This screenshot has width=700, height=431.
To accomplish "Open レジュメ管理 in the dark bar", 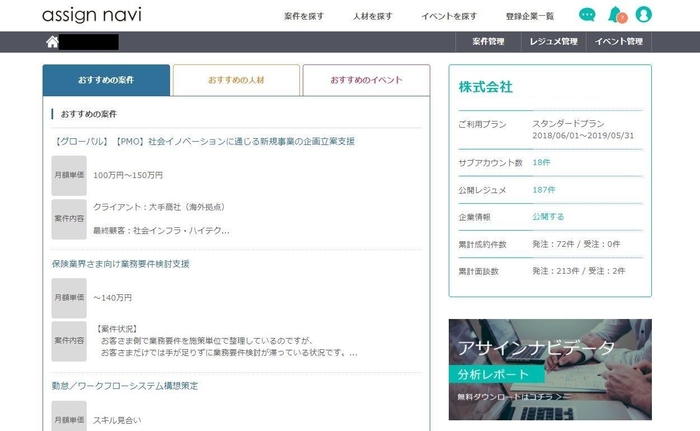I will [554, 42].
